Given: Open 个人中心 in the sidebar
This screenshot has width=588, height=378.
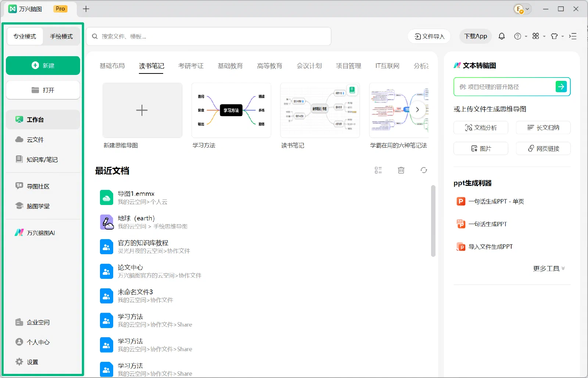Looking at the screenshot, I should tap(43, 342).
